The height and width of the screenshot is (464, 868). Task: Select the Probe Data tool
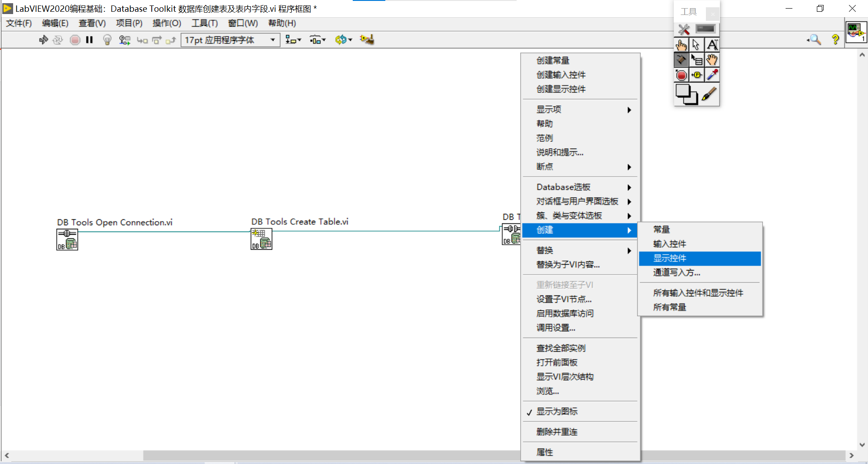coord(697,75)
